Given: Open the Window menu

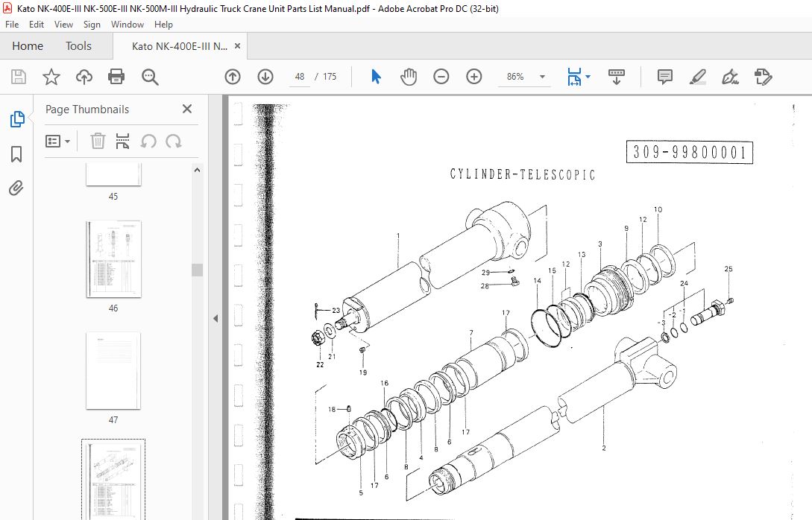Looking at the screenshot, I should [128, 25].
